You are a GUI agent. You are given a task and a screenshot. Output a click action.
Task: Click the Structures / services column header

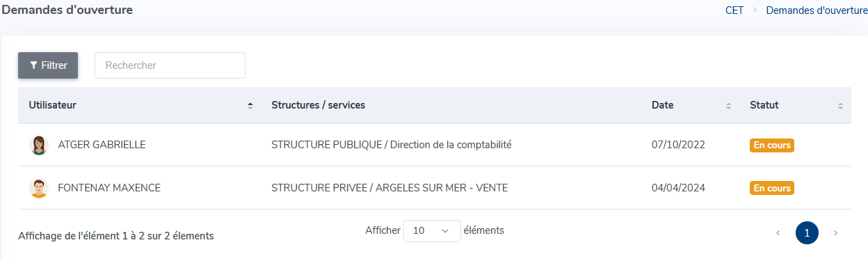tap(318, 105)
